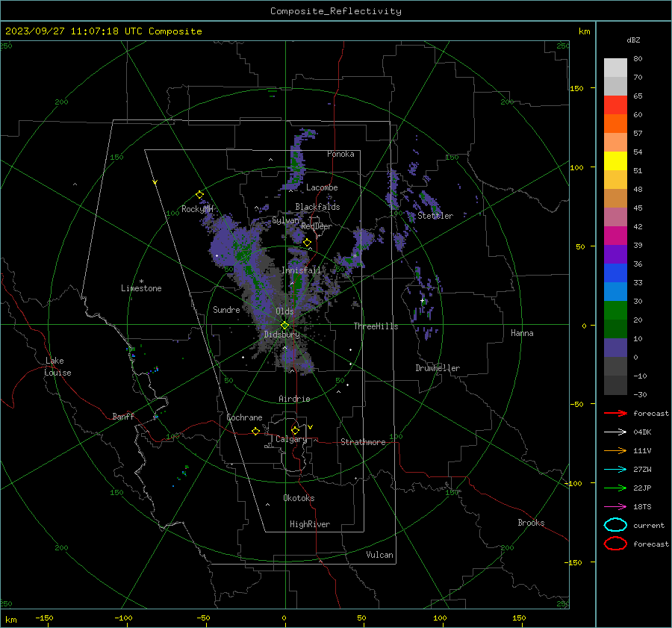Pick the light gray 80 dBZ swatch
This screenshot has height=628, width=672.
(615, 67)
